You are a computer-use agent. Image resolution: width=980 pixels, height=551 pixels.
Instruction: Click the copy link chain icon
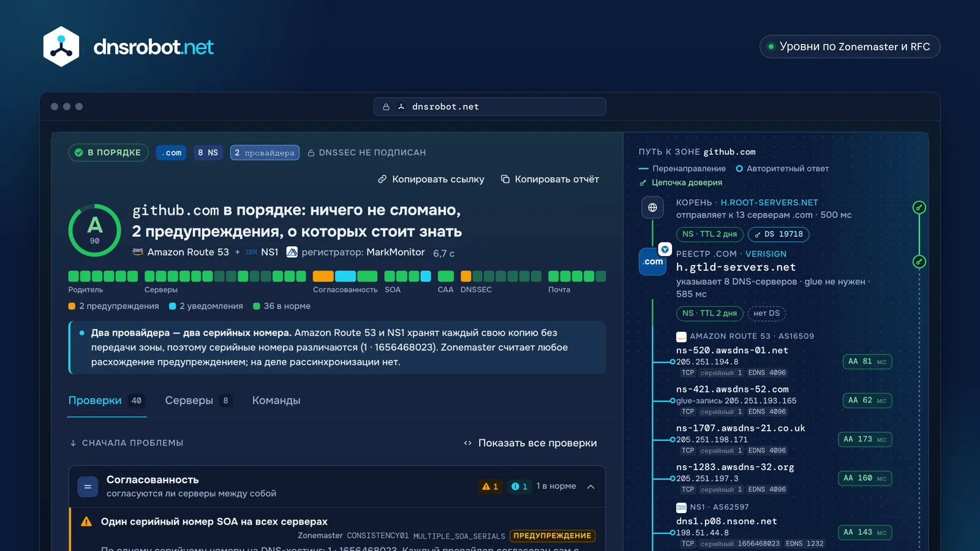pyautogui.click(x=382, y=179)
